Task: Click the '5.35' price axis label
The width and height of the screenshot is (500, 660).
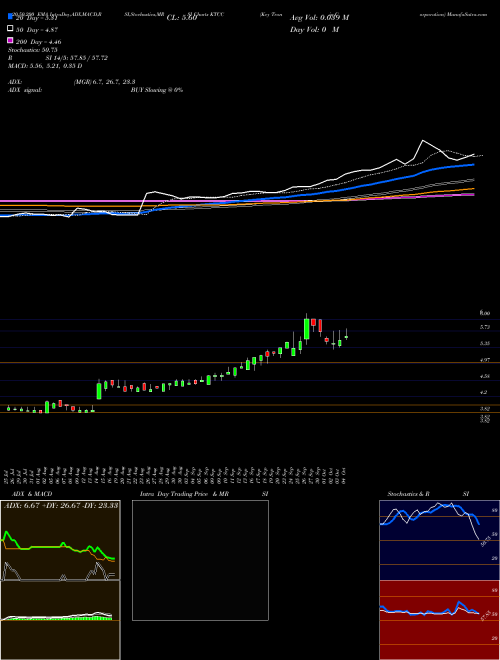Action: tap(484, 343)
